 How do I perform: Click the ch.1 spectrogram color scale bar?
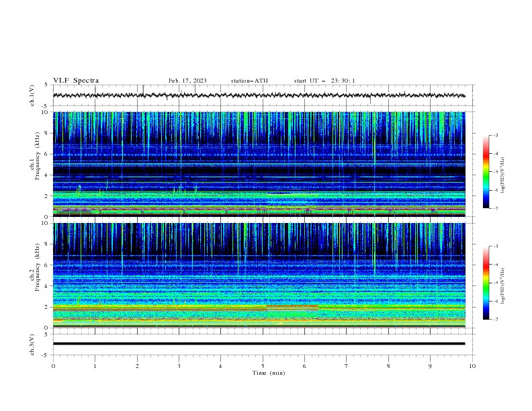click(486, 172)
